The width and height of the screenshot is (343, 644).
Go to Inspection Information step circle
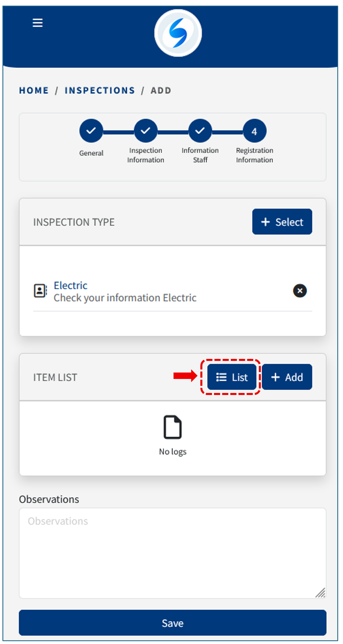pyautogui.click(x=145, y=131)
